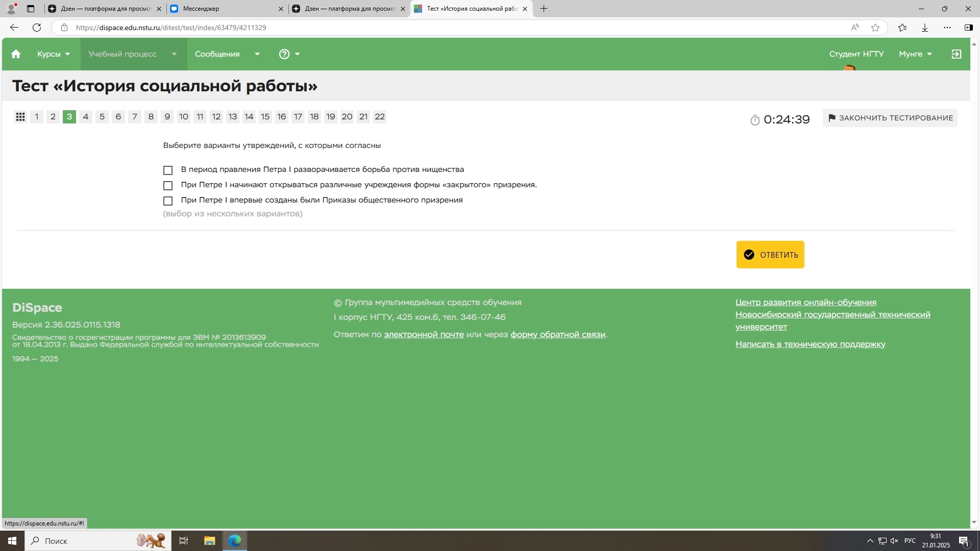Open notification center icon
The image size is (980, 551).
(964, 541)
